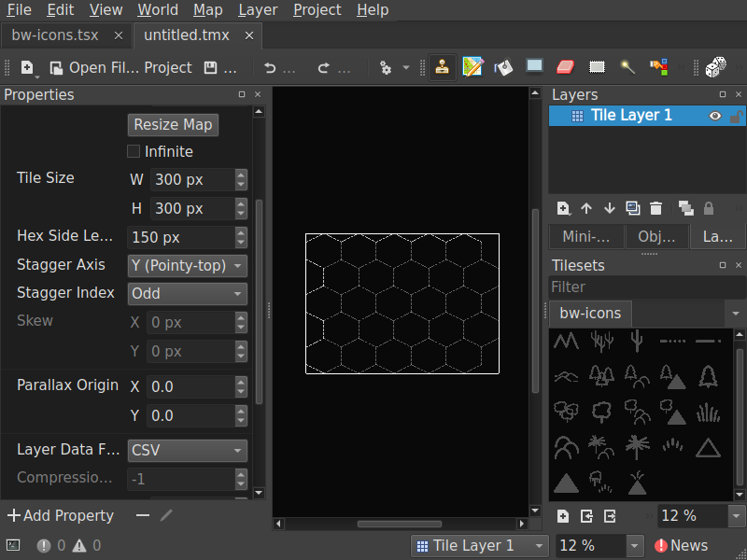Viewport: 747px width, 560px height.
Task: Click the New document toolbar icon
Action: [28, 67]
